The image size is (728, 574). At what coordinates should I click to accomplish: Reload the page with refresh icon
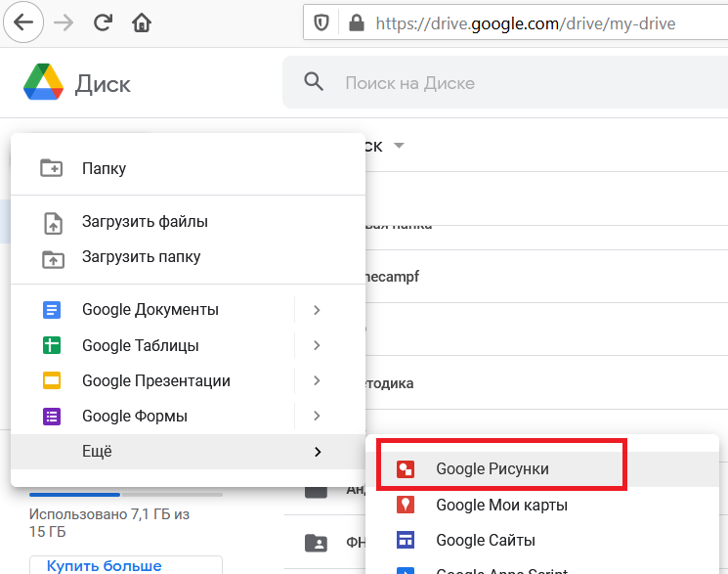point(103,22)
